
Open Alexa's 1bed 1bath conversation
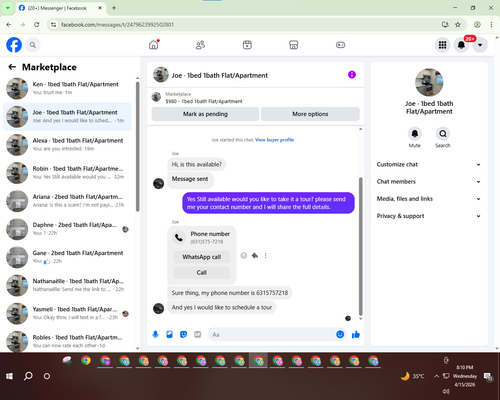pos(67,145)
